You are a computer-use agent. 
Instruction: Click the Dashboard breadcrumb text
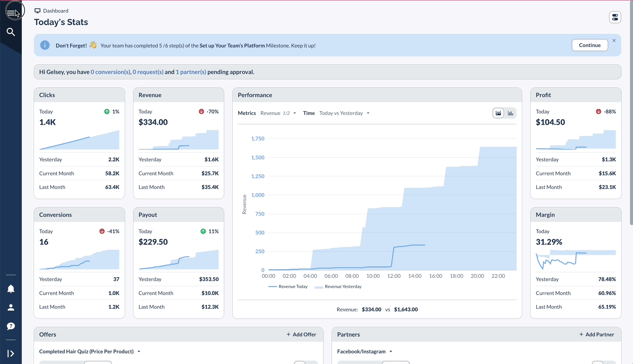tap(56, 11)
